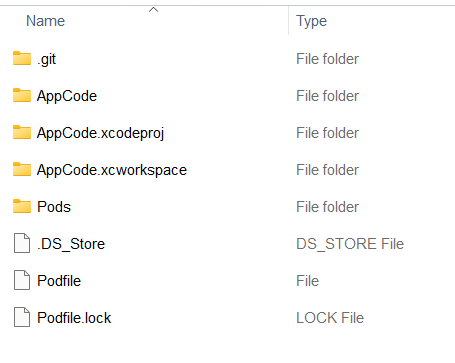Click the AppCode.xcodeproj folder icon
The height and width of the screenshot is (363, 455).
[22, 132]
